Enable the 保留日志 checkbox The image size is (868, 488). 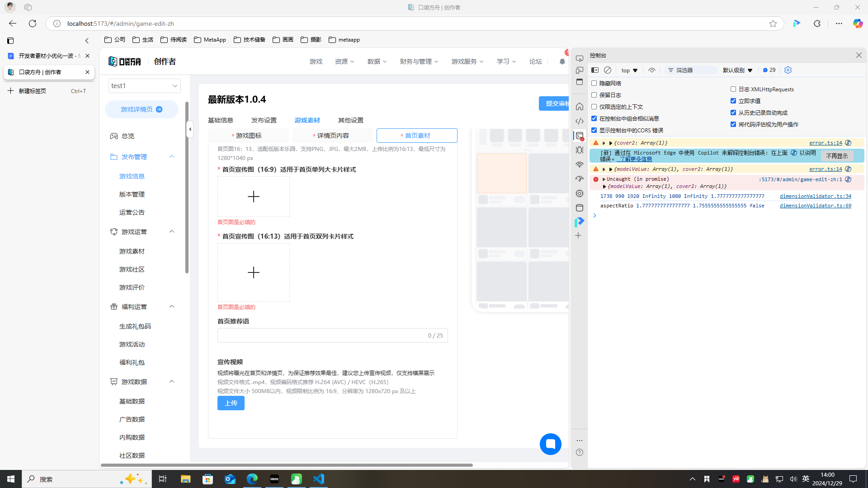594,95
